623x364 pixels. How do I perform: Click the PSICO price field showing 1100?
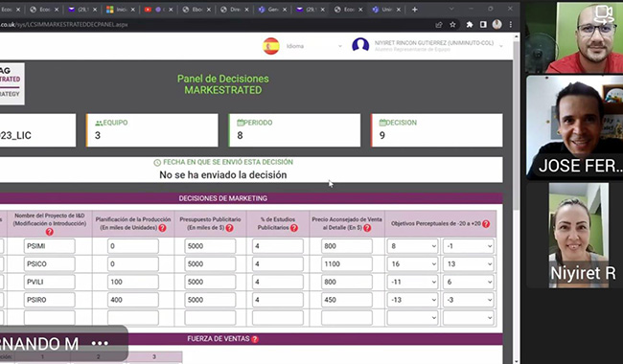(x=346, y=264)
